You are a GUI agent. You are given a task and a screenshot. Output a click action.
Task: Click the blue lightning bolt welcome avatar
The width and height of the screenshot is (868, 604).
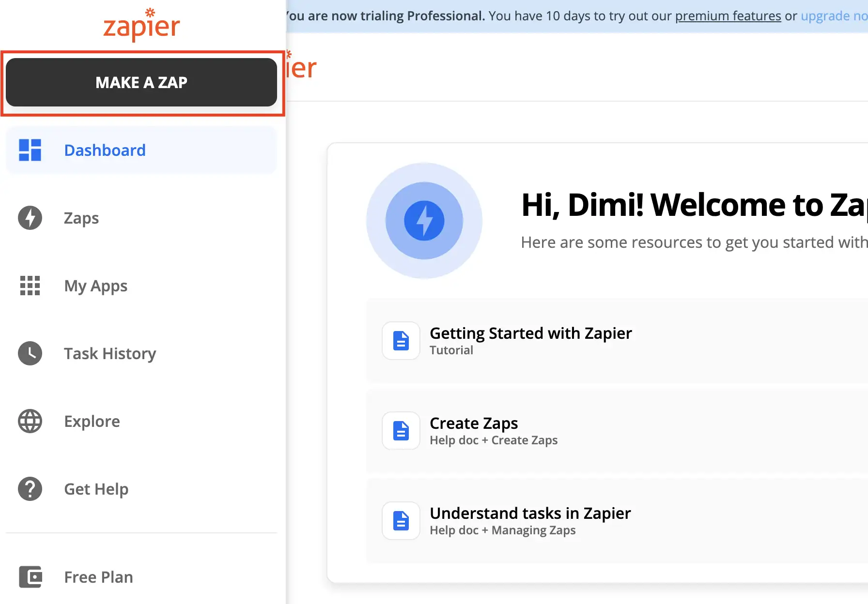(425, 220)
